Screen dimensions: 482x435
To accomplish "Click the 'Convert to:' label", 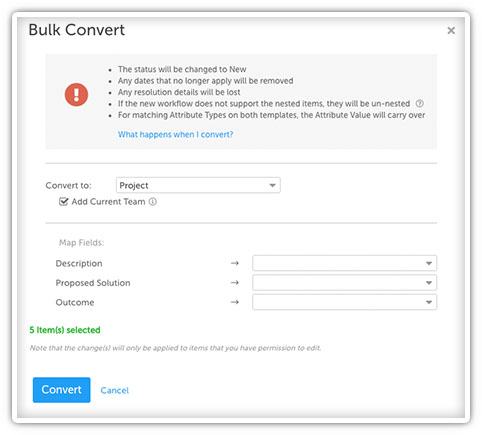I will point(68,186).
